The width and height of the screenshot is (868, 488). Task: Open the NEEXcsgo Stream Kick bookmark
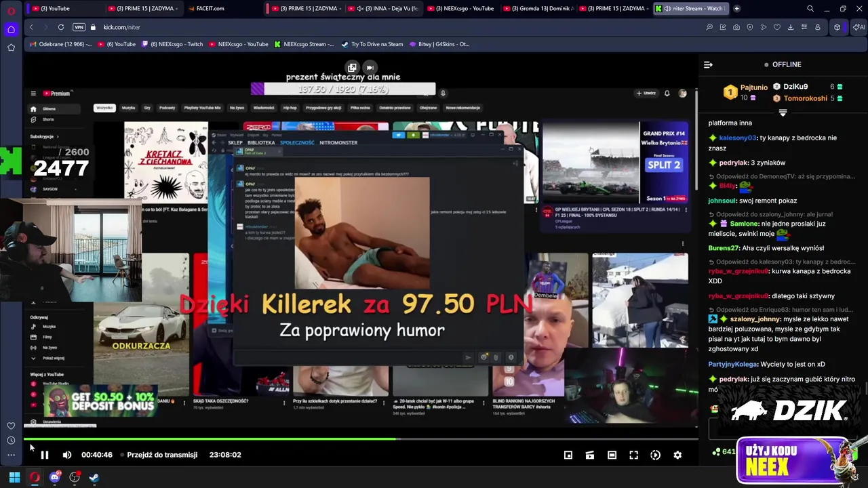(x=303, y=44)
